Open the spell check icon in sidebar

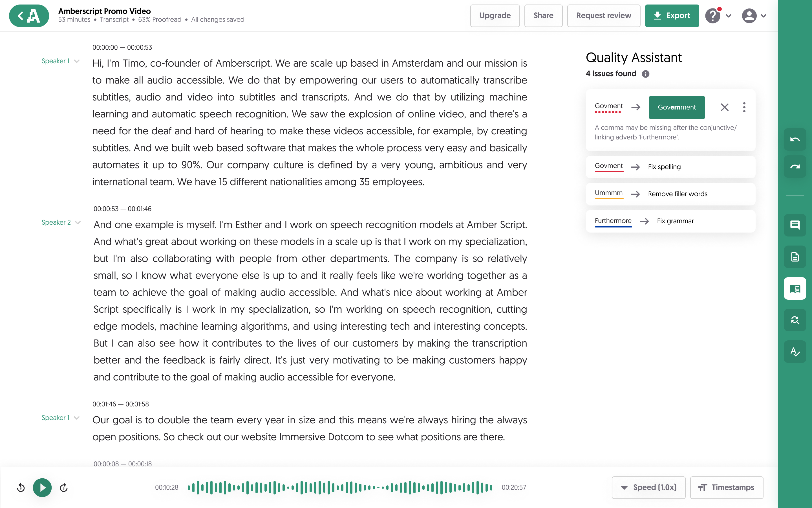pos(795,351)
